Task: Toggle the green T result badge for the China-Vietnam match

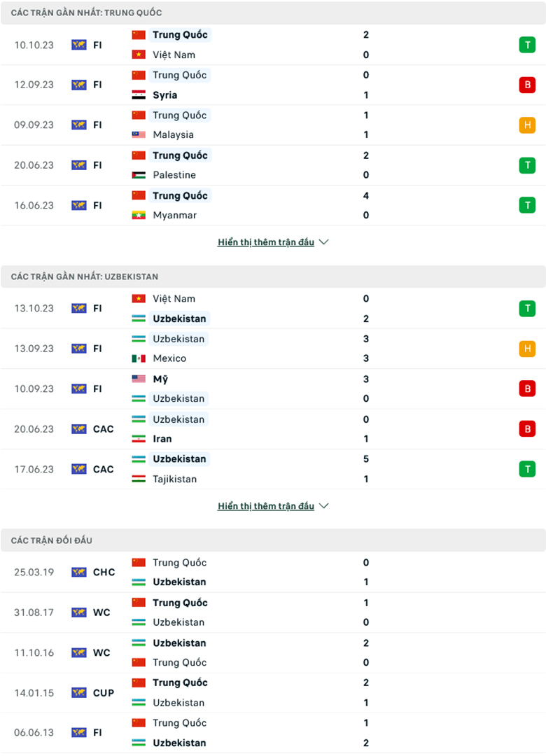Action: (x=527, y=44)
